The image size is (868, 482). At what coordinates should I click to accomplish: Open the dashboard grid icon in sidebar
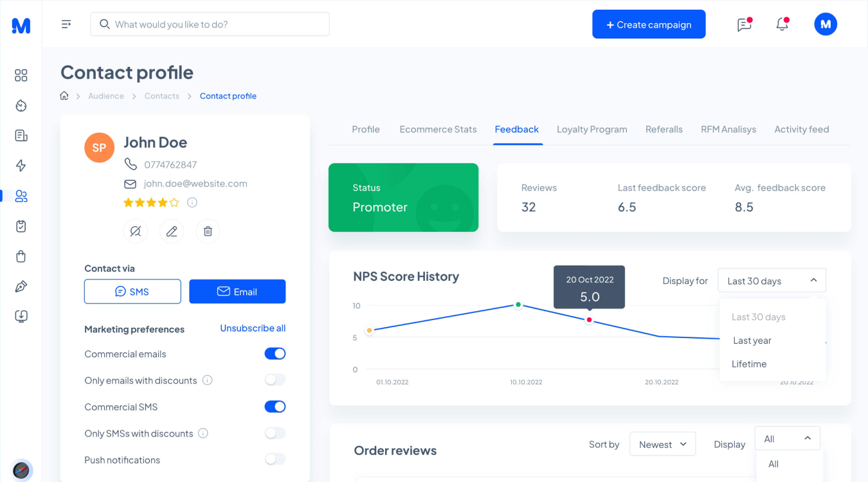tap(21, 76)
